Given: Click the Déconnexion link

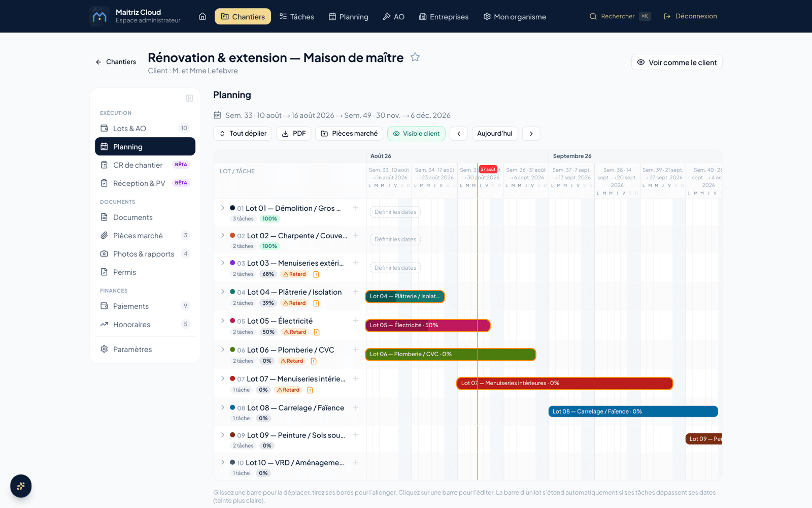Looking at the screenshot, I should tap(690, 16).
